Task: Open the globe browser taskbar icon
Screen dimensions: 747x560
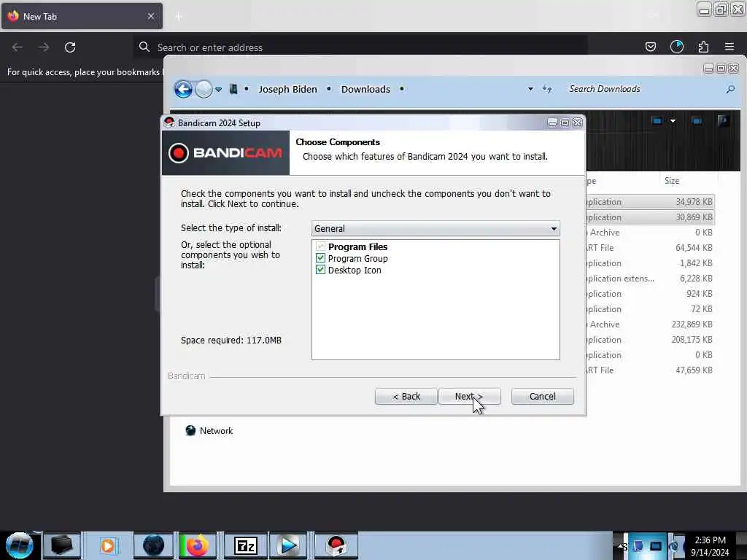Action: tap(153, 545)
